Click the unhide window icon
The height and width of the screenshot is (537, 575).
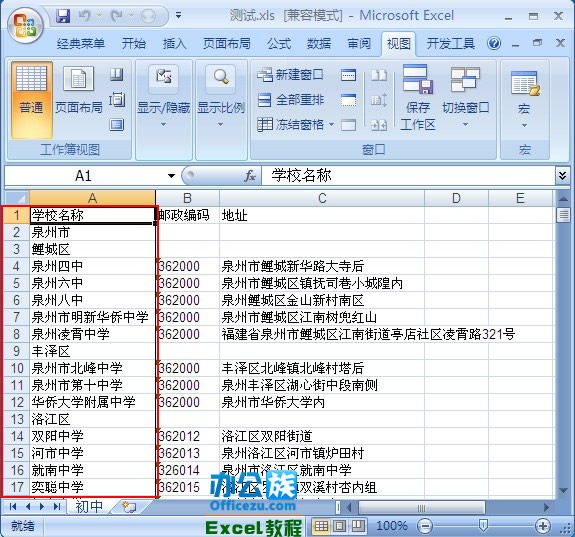(x=348, y=125)
